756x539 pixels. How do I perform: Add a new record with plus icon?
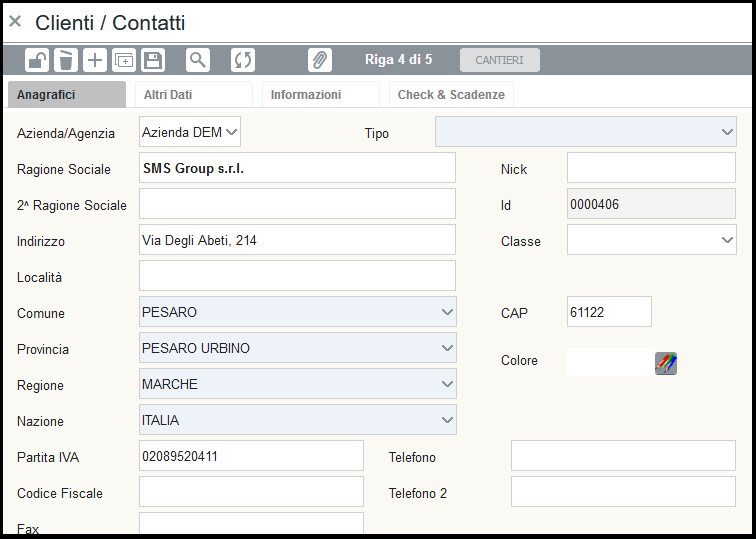click(95, 60)
